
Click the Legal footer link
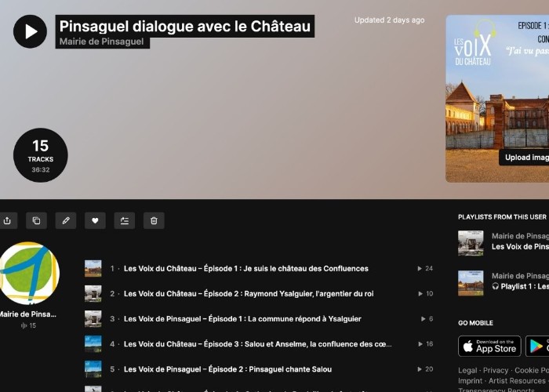pyautogui.click(x=467, y=370)
